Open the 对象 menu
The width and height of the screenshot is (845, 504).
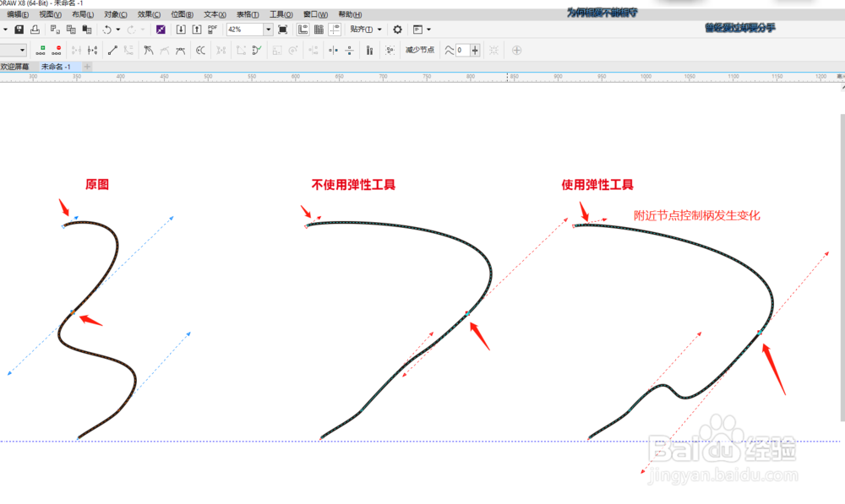(x=116, y=14)
